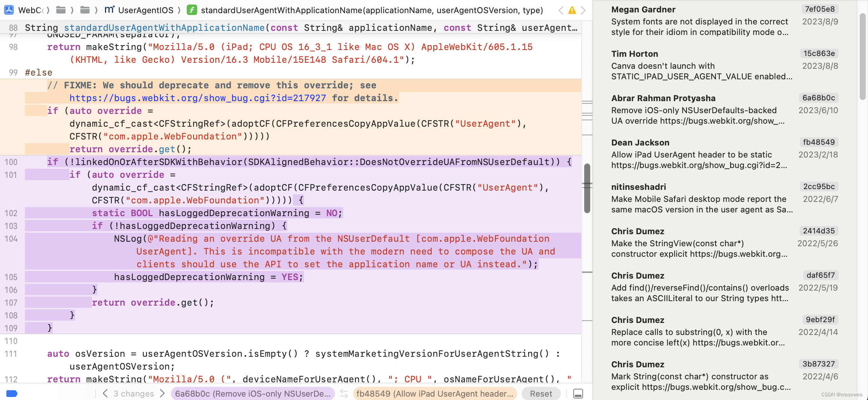
Task: Select Tim Horton commit 15c863e
Action: (x=725, y=65)
